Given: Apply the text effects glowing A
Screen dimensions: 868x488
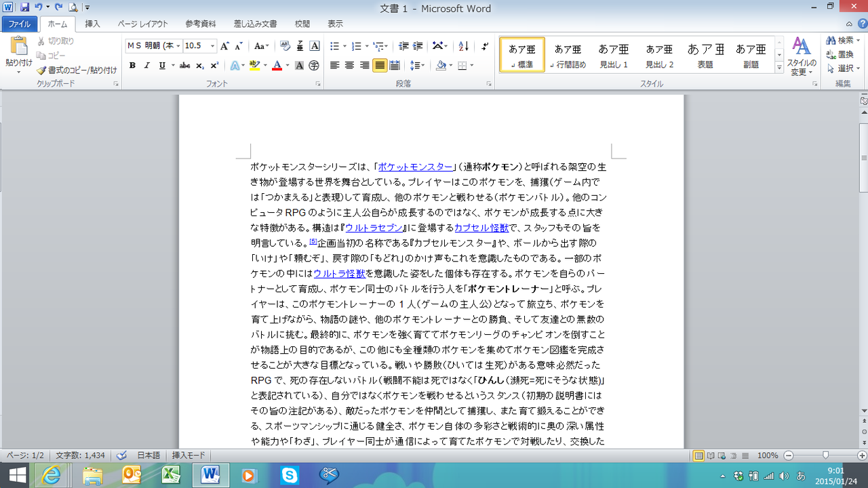Looking at the screenshot, I should [x=235, y=66].
